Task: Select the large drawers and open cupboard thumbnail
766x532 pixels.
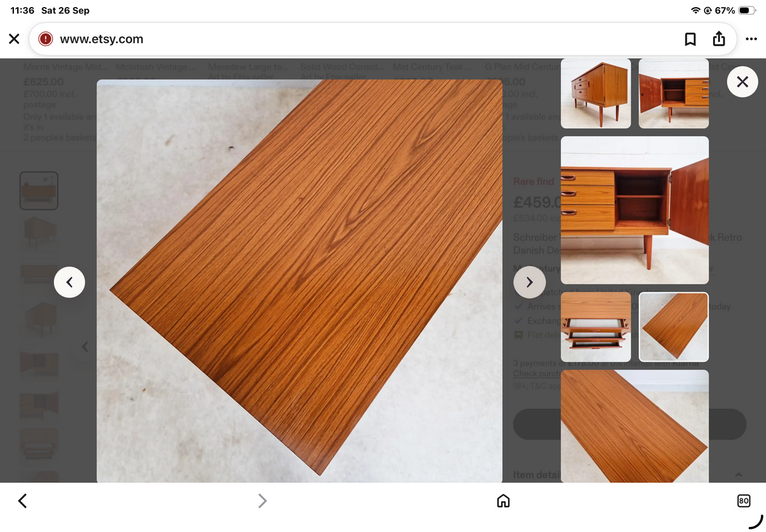Action: click(635, 210)
